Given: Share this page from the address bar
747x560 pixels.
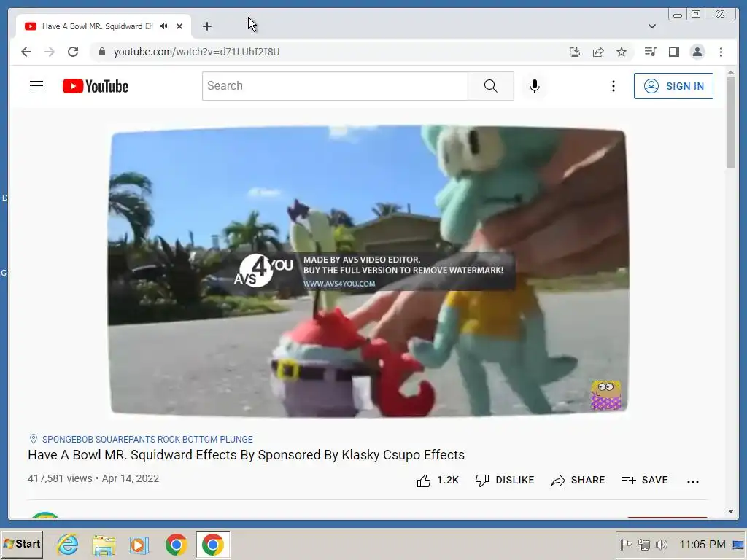Looking at the screenshot, I should point(598,52).
